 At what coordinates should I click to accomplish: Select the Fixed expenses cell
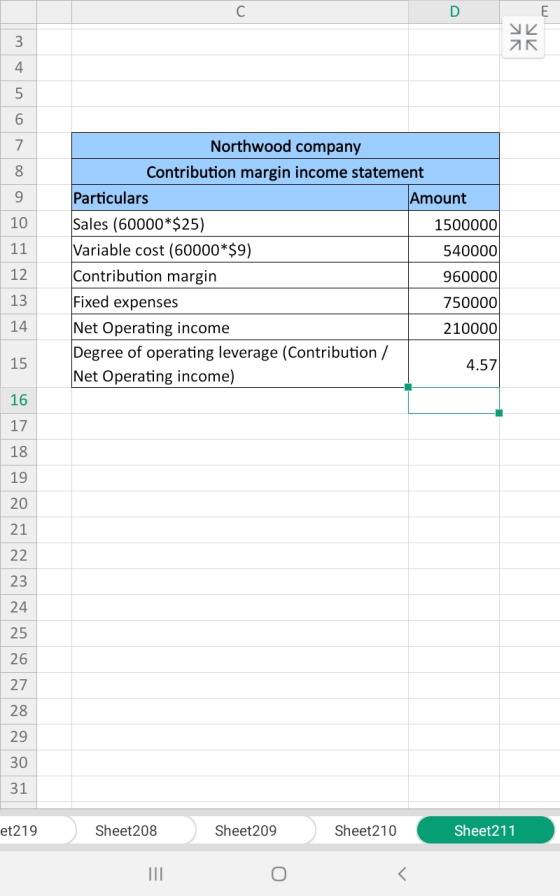[240, 301]
